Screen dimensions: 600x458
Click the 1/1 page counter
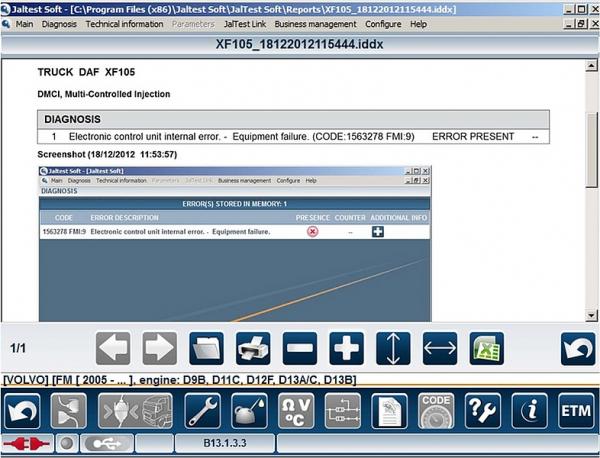[x=18, y=348]
